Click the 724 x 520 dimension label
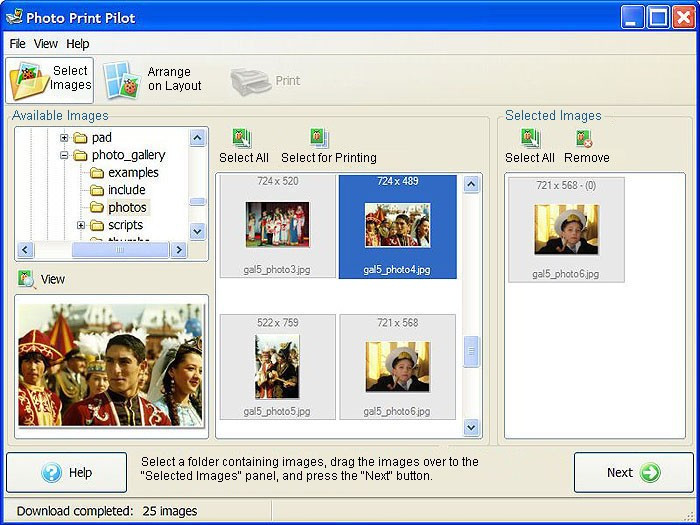The image size is (700, 525). [x=278, y=181]
